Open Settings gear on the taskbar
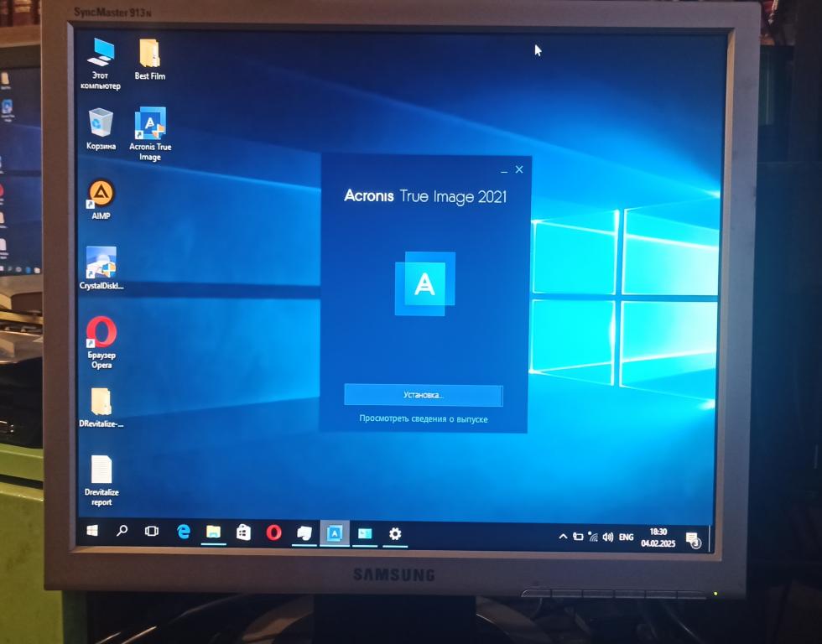 (x=395, y=534)
